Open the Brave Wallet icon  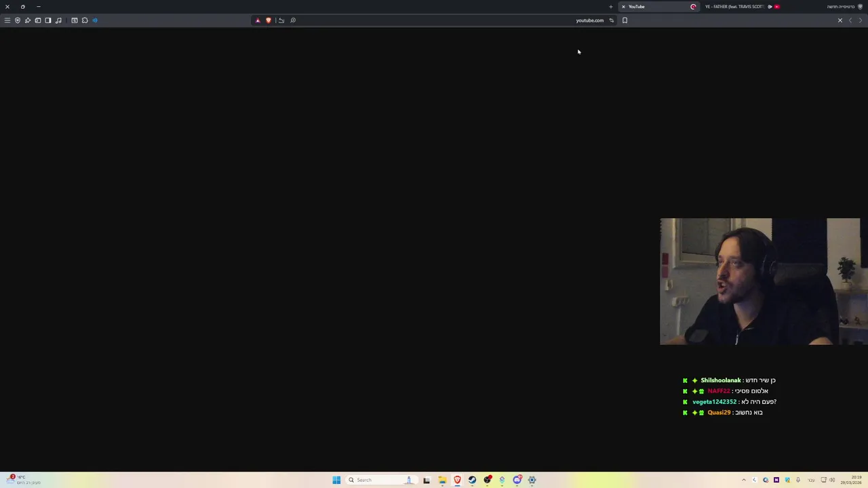point(38,20)
